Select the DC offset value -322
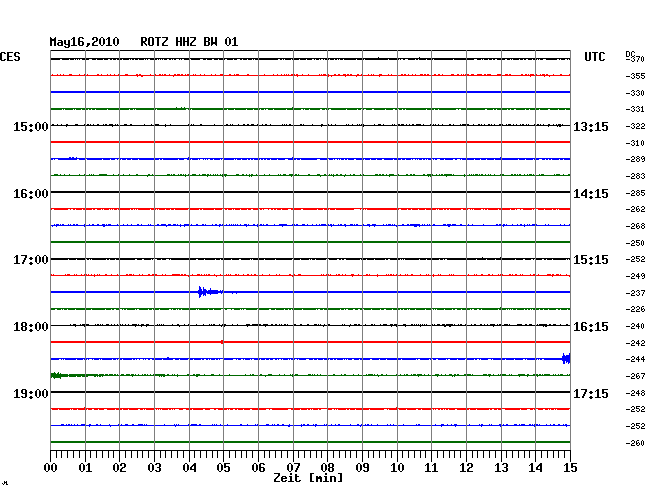Viewport: 650px width, 494px height. pyautogui.click(x=635, y=126)
